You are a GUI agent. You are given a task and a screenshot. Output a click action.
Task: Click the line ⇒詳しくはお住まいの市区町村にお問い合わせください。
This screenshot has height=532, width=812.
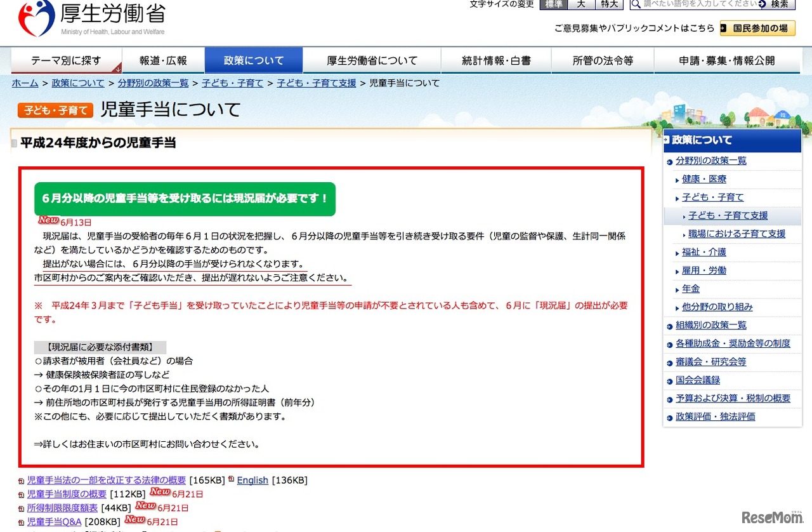point(147,444)
